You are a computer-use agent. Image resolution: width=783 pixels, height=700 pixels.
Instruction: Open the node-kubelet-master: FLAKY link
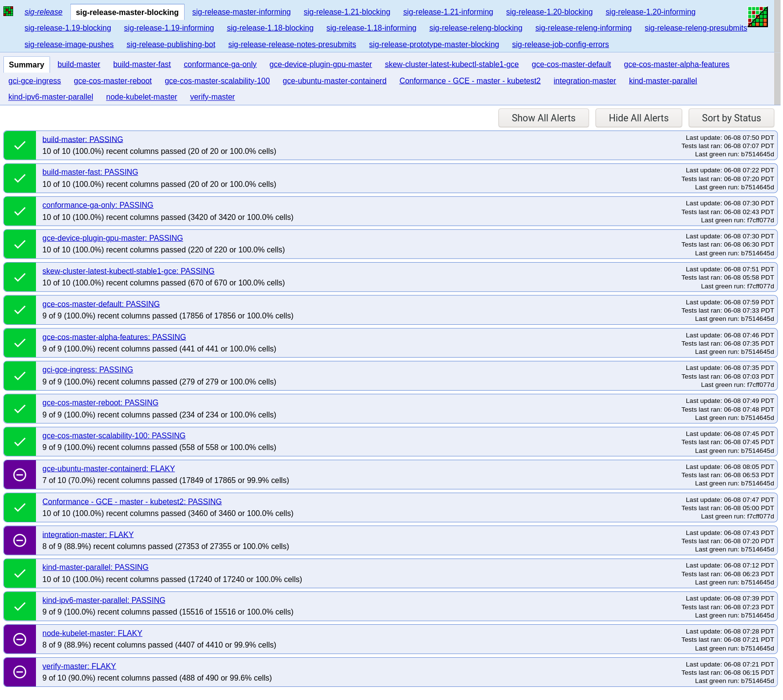92,633
